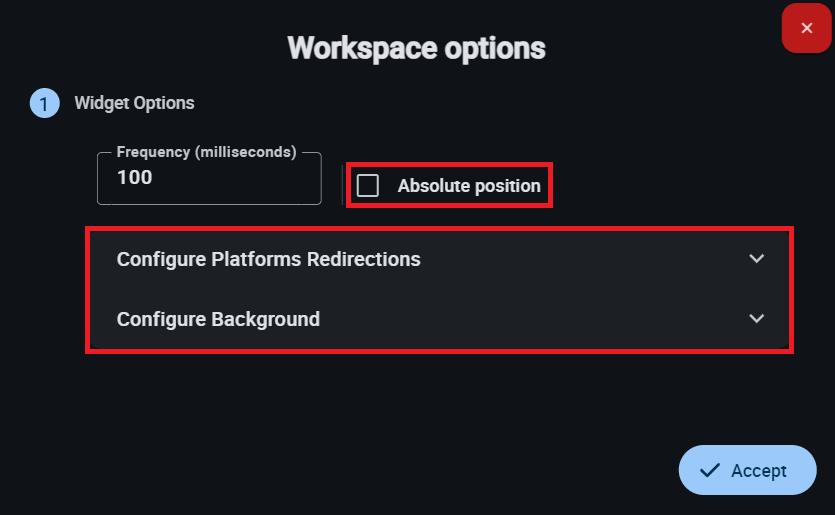This screenshot has height=515, width=835.
Task: Click the checkmark icon in Accept
Action: (710, 470)
